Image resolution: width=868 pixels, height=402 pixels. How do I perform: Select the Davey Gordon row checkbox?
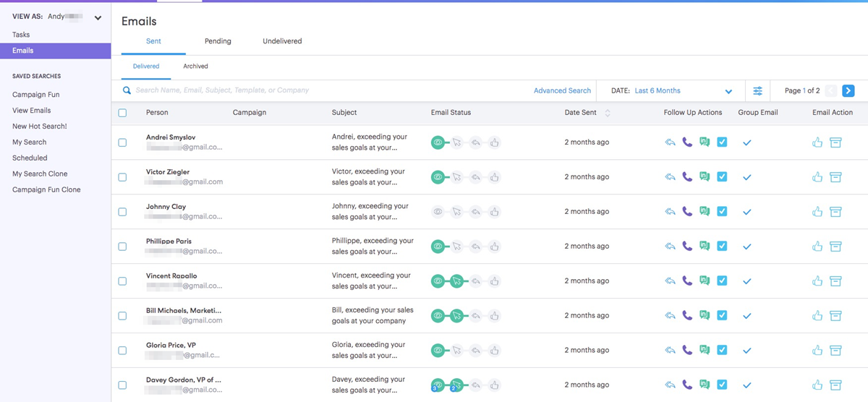pos(122,385)
